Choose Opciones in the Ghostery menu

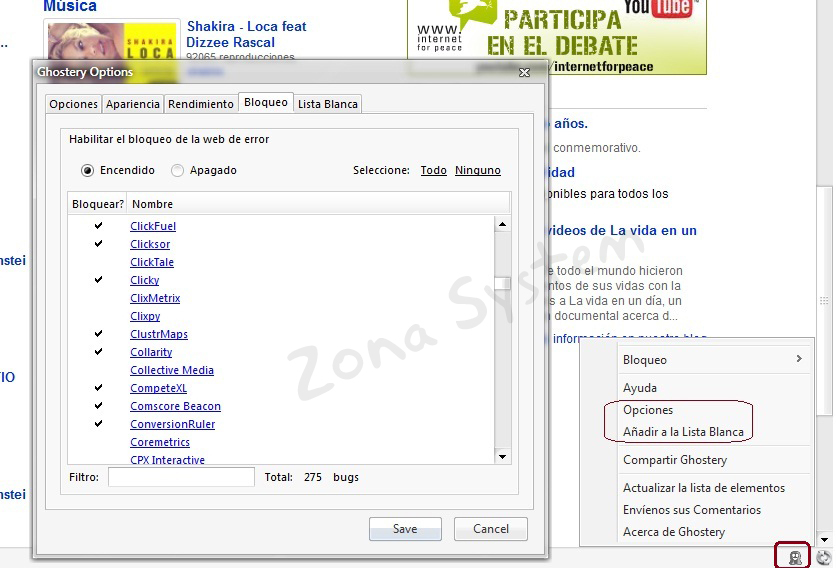[x=648, y=410]
